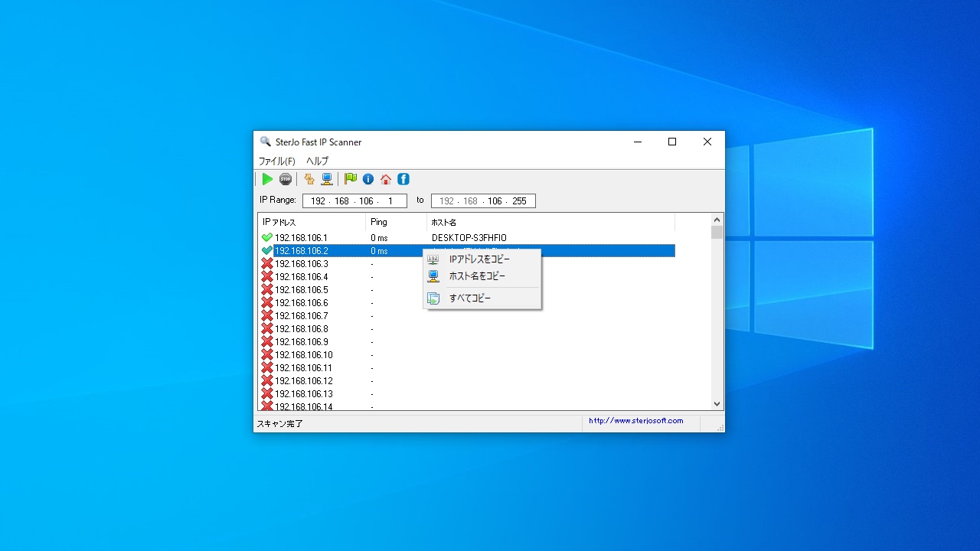The image size is (980, 551).
Task: Sort by the Ping column header
Action: [397, 222]
